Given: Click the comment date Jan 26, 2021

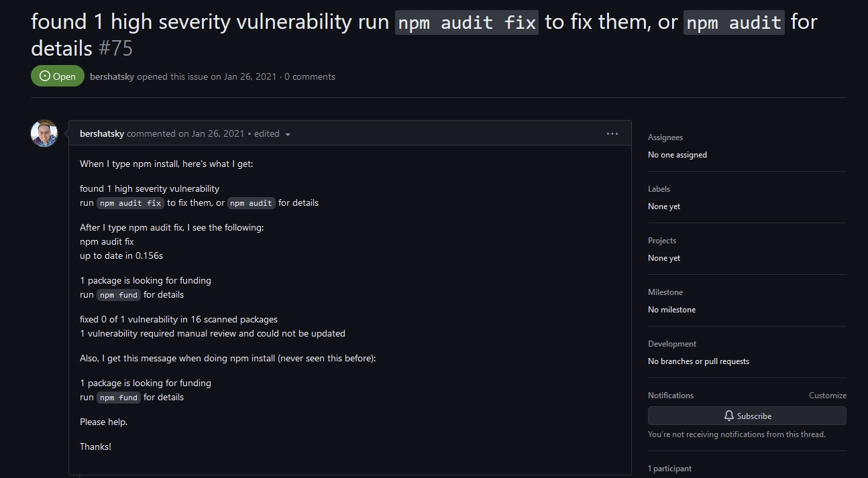Looking at the screenshot, I should point(218,133).
